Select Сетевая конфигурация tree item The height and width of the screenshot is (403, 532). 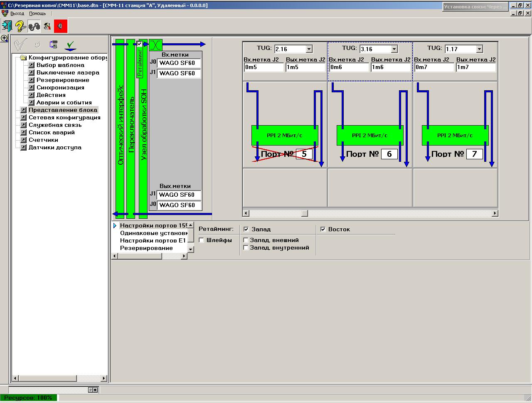[x=64, y=118]
